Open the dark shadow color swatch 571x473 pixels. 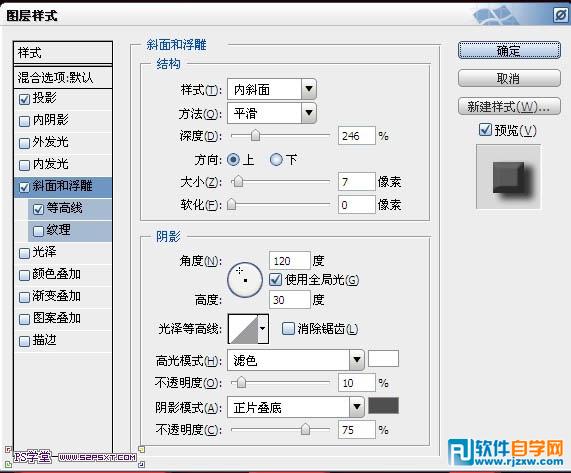click(x=383, y=405)
